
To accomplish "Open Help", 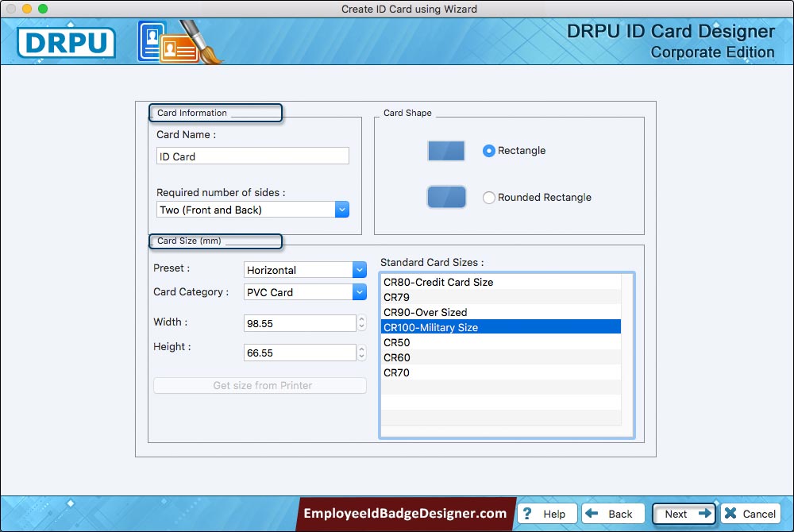I will click(x=547, y=514).
